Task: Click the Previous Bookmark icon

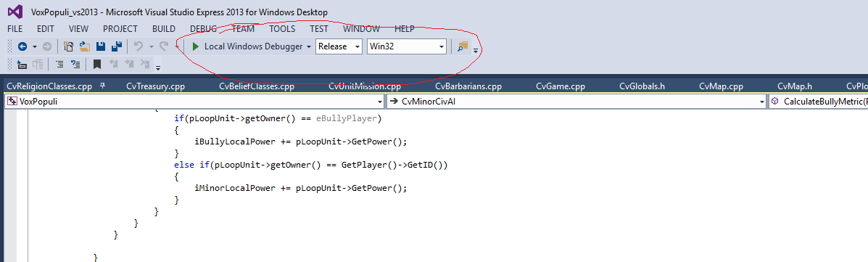Action: coord(113,65)
